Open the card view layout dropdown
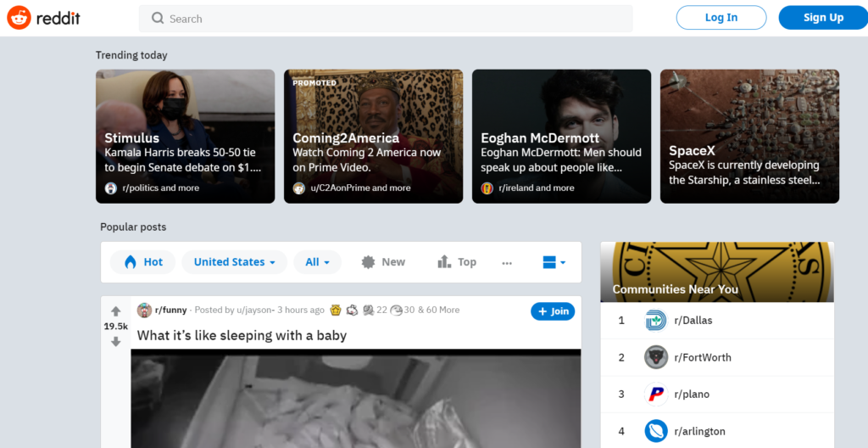868x448 pixels. 554,261
